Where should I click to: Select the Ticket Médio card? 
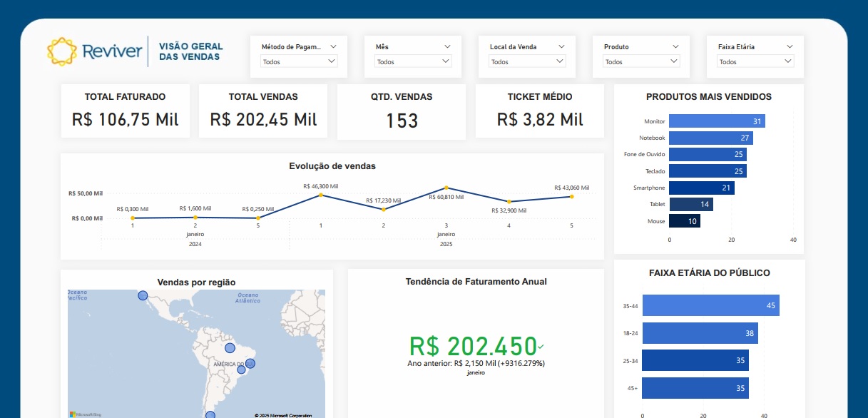[540, 111]
